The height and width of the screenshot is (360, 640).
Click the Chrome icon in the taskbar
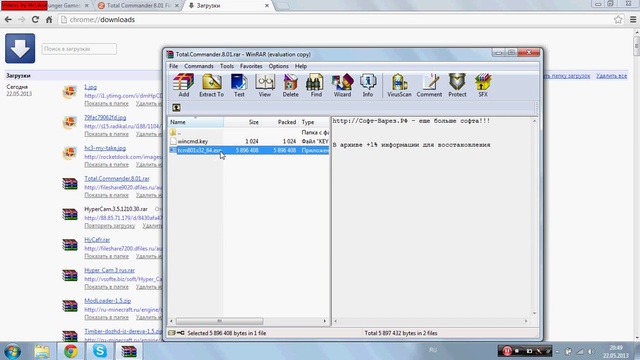[71, 351]
